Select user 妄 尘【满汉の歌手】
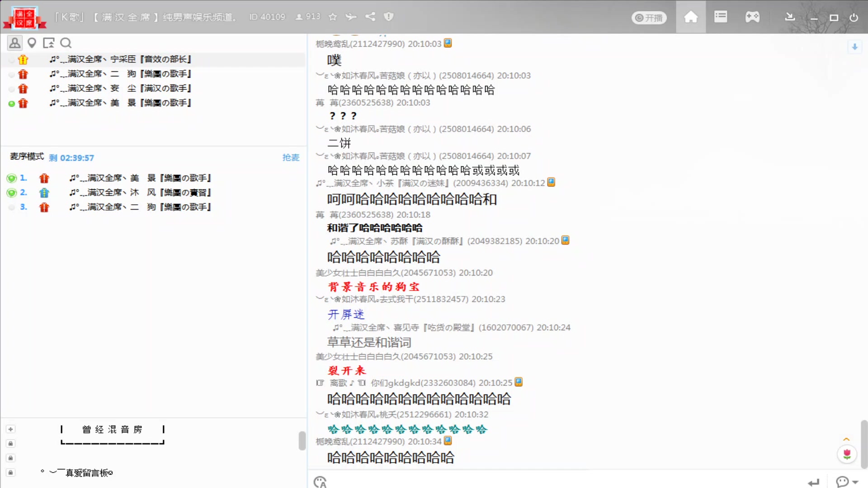Screen dimensions: 868x488 [154, 88]
